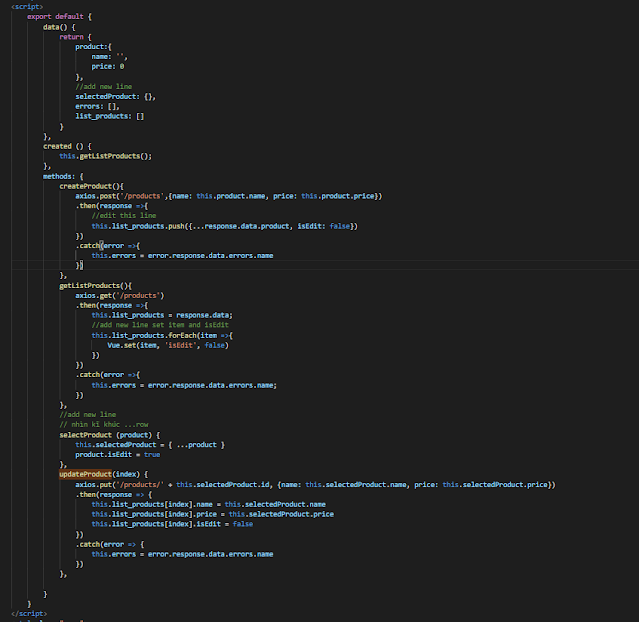Click the 'this.list_products.forEach(item =>{' line
Screen dimensions: 639x622
point(162,335)
